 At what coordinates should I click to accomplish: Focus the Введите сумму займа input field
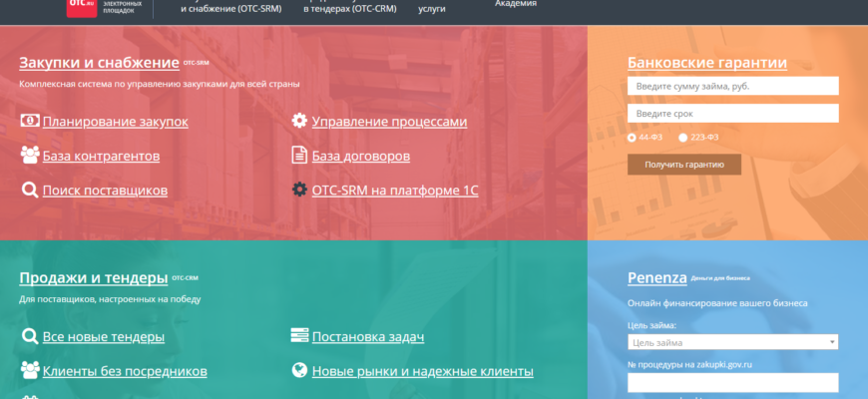pos(733,86)
